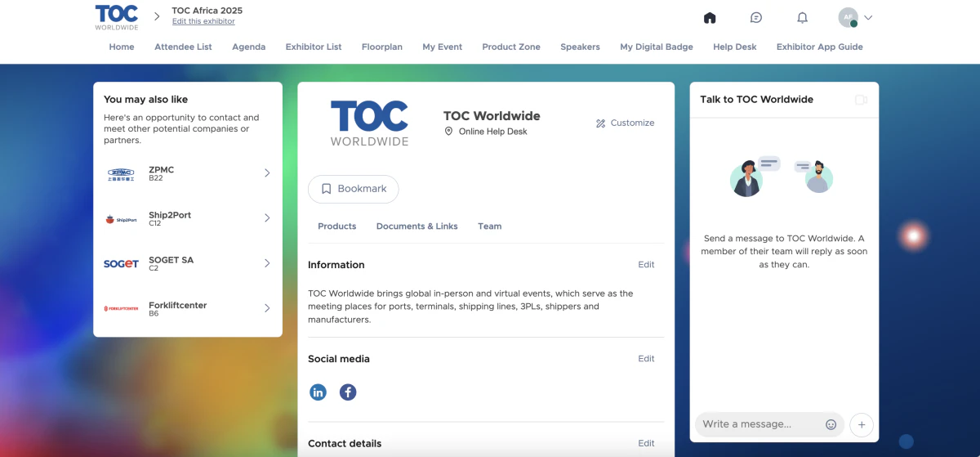Expand the account menu chevron
The image size is (980, 457).
[868, 17]
